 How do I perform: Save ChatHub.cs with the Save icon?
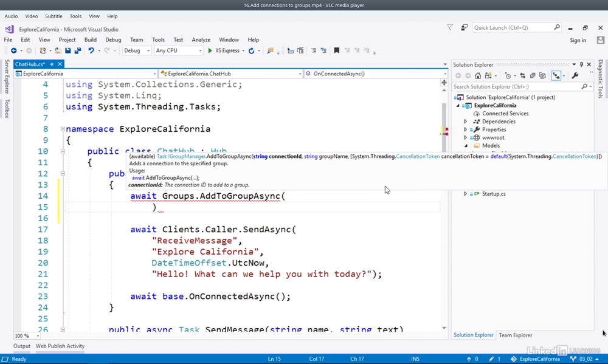coord(68,51)
